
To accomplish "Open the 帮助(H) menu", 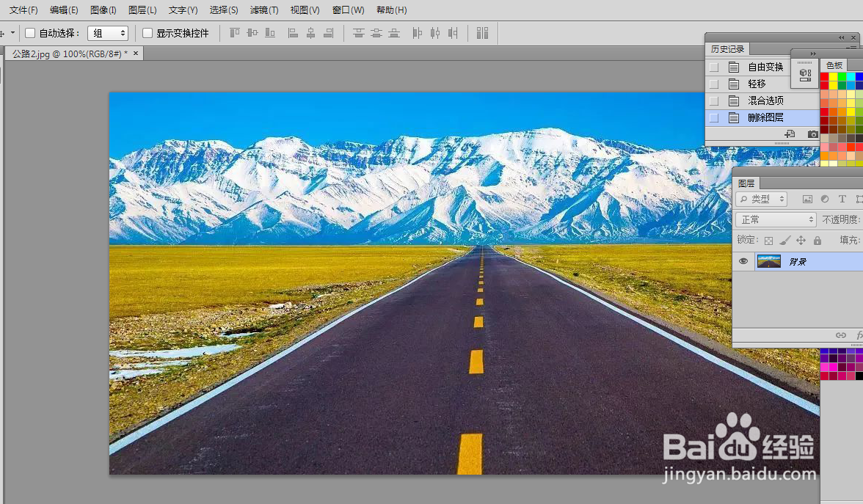I will point(391,10).
